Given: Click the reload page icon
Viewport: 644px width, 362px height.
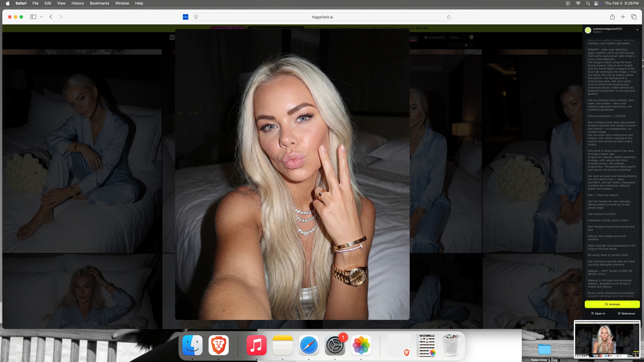Looking at the screenshot, I should 448,17.
